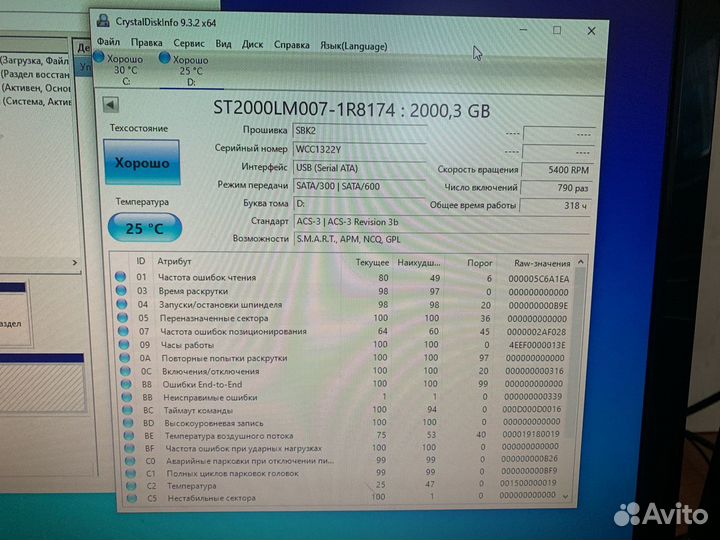The height and width of the screenshot is (540, 720).
Task: Click the attribute list scroll down arrow
Action: [566, 496]
